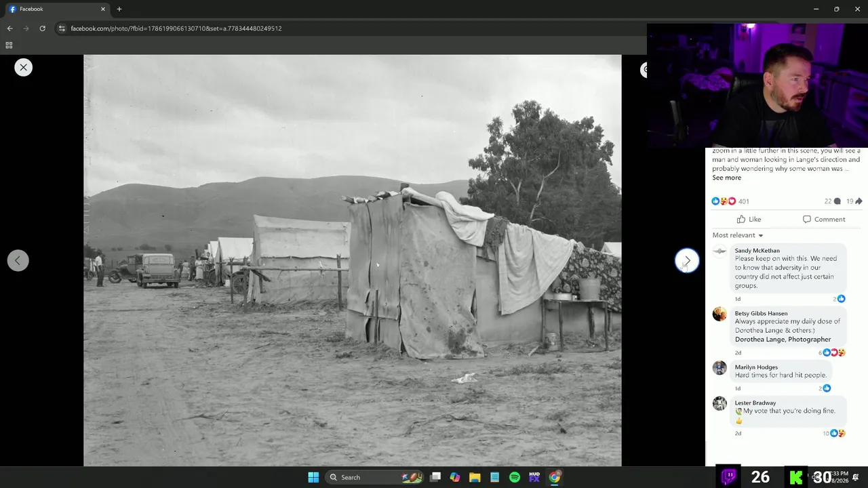Screen dimensions: 868x488
Task: Click the black and white camp photograph
Action: coord(352,260)
